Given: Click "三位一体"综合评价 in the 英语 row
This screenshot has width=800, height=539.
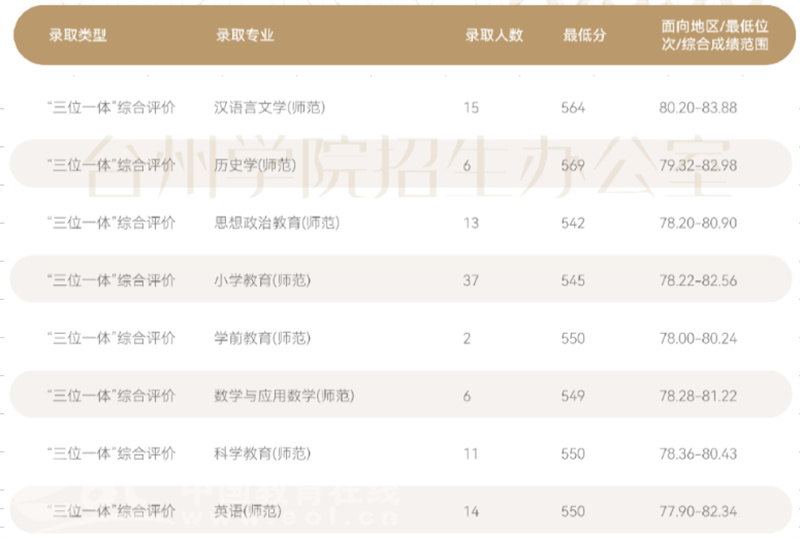Looking at the screenshot, I should [x=111, y=511].
